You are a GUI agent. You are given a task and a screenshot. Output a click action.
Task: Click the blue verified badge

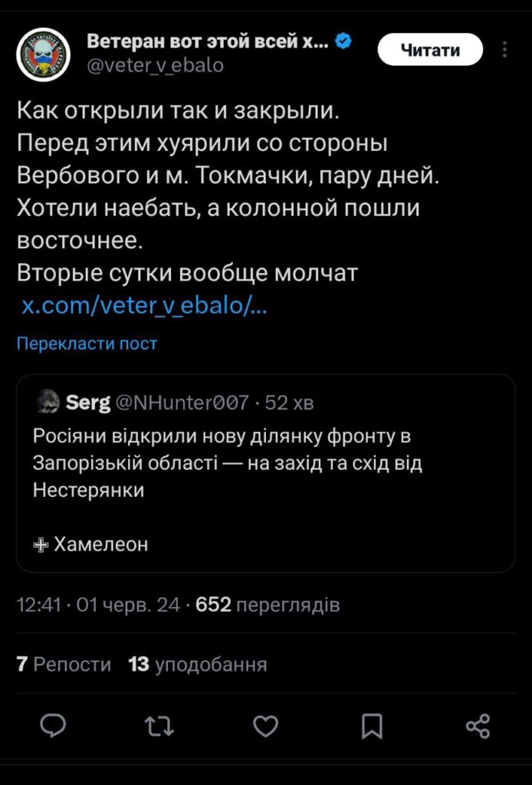coord(344,41)
